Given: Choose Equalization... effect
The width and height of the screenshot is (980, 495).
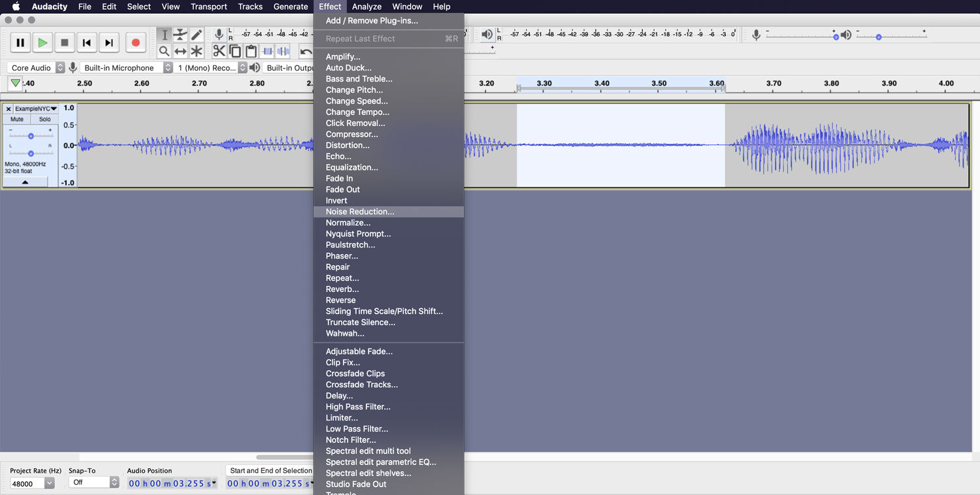Looking at the screenshot, I should (389, 167).
